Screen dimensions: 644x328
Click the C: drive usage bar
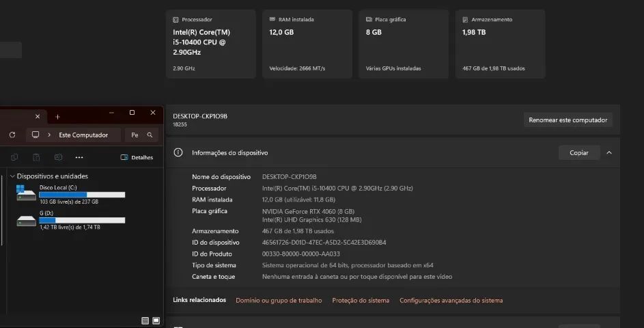82,195
